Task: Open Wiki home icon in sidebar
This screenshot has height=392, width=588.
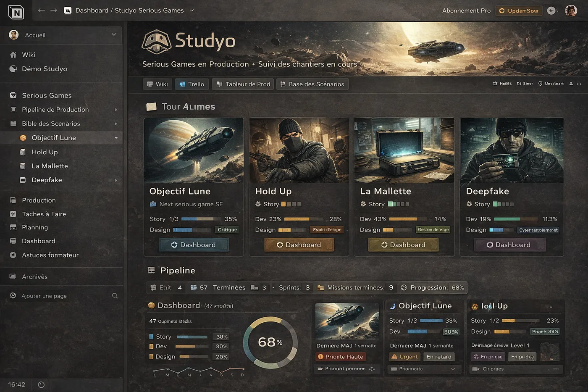Action: point(13,55)
